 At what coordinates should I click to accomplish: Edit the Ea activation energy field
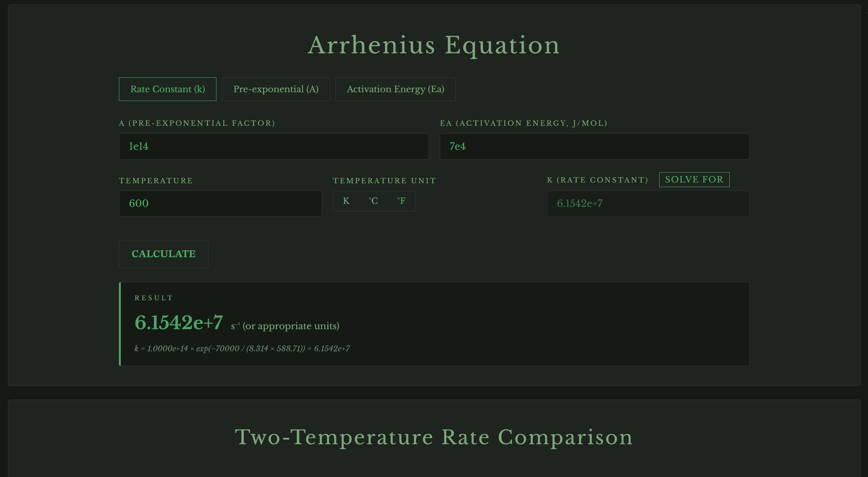[595, 146]
